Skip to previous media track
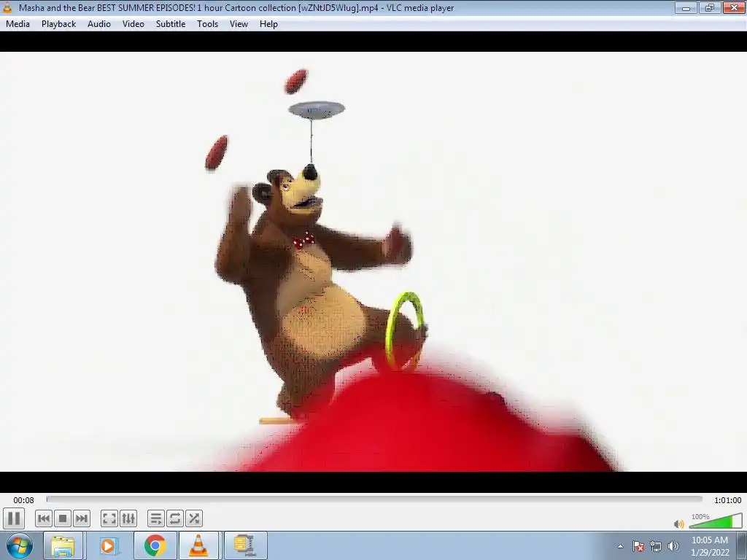This screenshot has width=747, height=560. pyautogui.click(x=43, y=518)
